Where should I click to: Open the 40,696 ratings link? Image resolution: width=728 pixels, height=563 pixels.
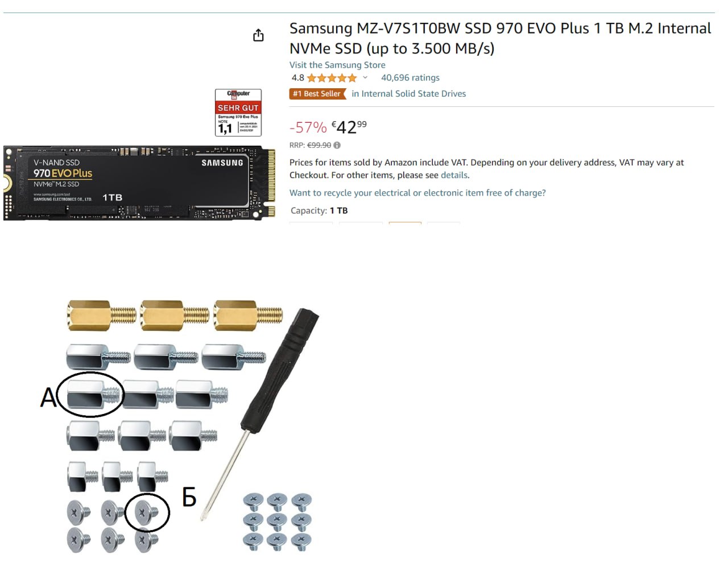pos(410,78)
